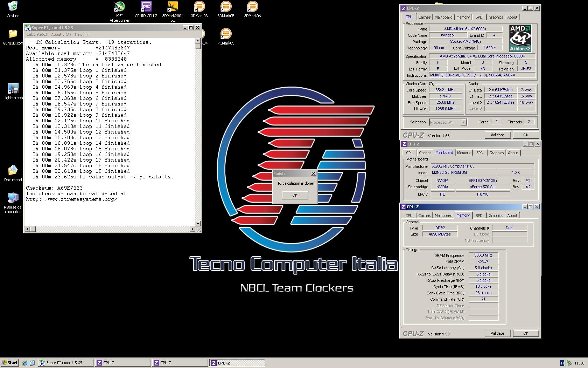
Task: Open the Guru3D.com folder icon
Action: tap(13, 37)
